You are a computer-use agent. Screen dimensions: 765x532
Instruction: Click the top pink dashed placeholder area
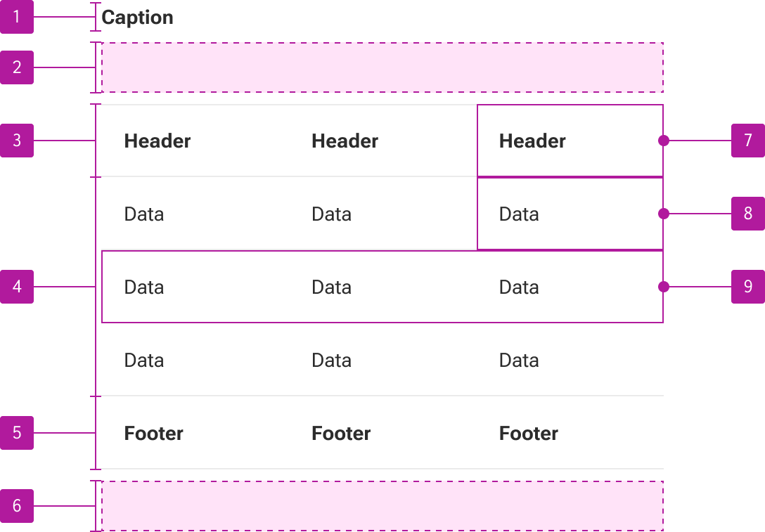[x=382, y=67]
